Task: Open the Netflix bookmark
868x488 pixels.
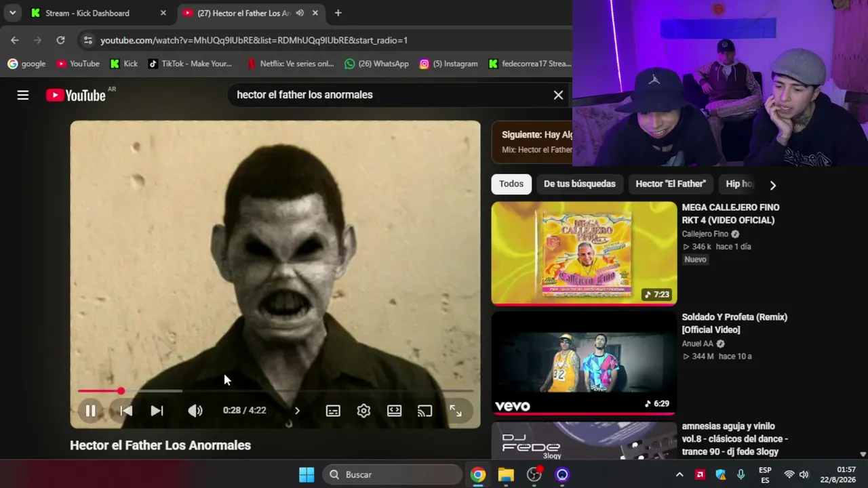Action: [x=290, y=64]
